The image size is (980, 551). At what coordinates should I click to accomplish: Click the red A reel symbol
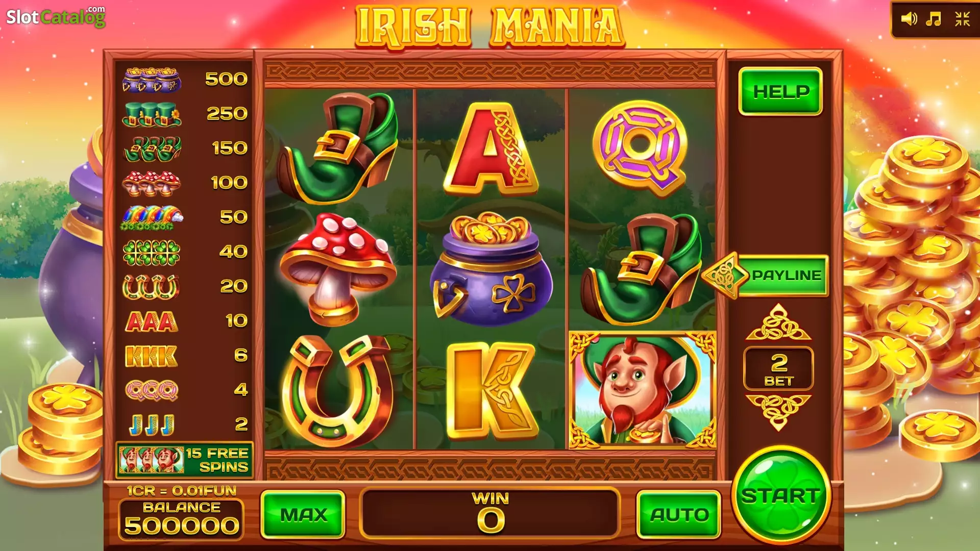pos(491,149)
